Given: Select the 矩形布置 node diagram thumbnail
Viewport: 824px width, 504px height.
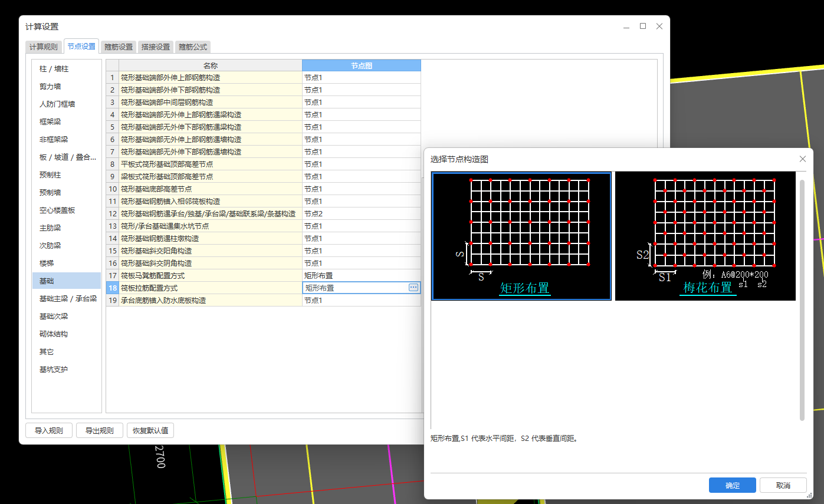Looking at the screenshot, I should (x=521, y=236).
